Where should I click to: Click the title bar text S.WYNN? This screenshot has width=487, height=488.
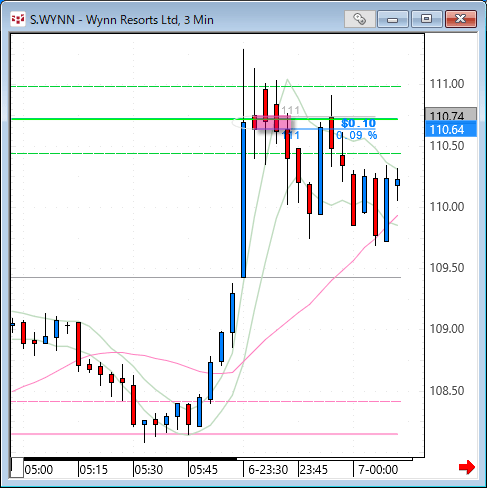click(x=52, y=20)
